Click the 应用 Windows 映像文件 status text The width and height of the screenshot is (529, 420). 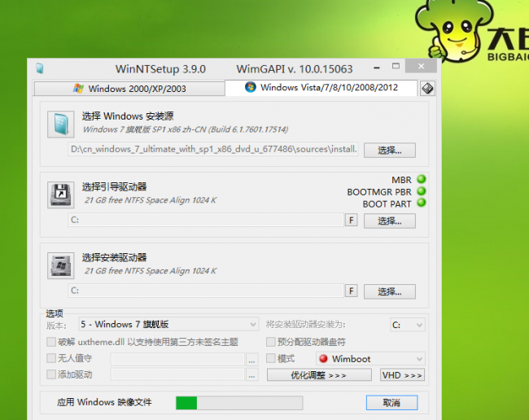104,402
